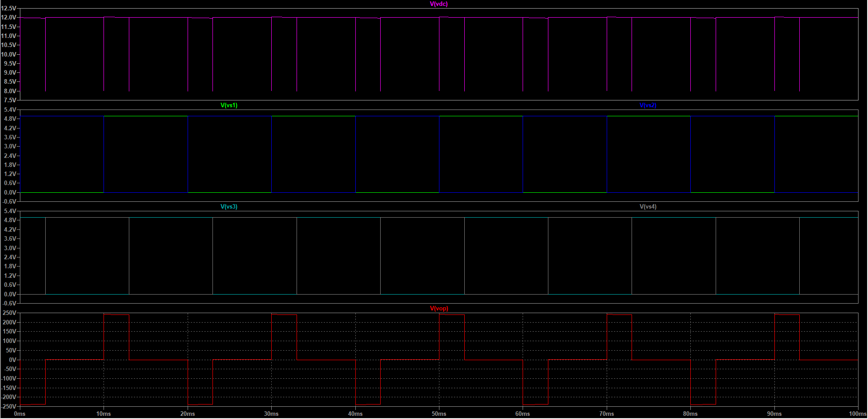868x419 pixels.
Task: Select the V(vs1) trace label
Action: [x=228, y=105]
